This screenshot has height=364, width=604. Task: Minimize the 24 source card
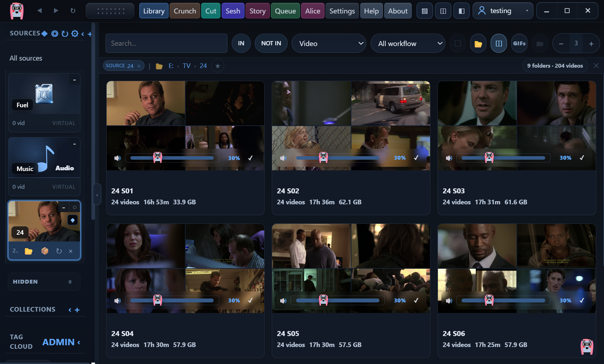(x=64, y=207)
